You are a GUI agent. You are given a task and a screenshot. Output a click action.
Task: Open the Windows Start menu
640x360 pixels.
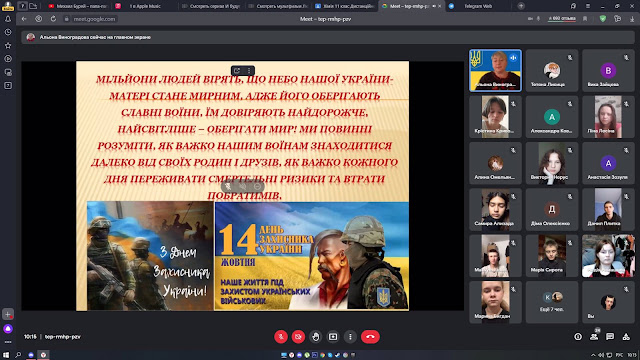click(x=6, y=355)
